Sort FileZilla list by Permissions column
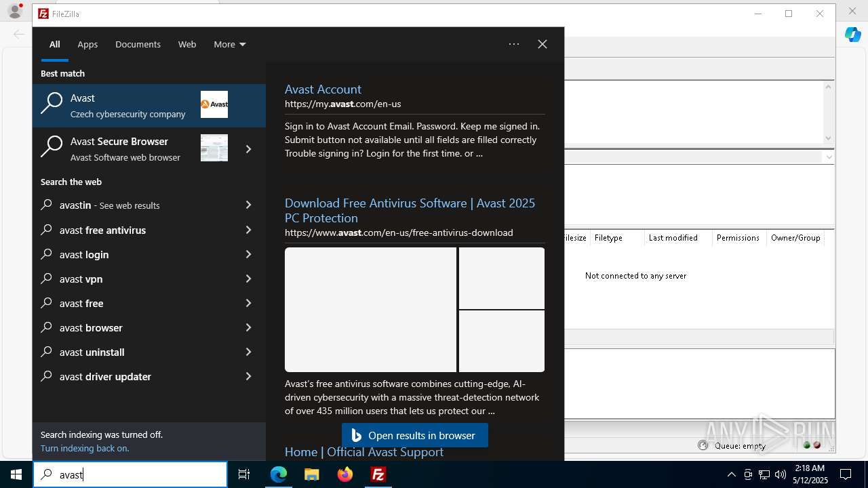This screenshot has width=868, height=488. (739, 238)
